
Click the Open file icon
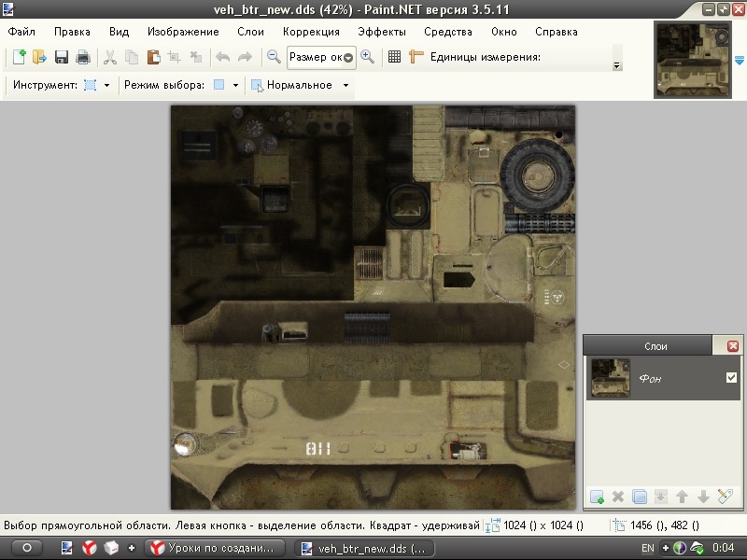[x=39, y=57]
